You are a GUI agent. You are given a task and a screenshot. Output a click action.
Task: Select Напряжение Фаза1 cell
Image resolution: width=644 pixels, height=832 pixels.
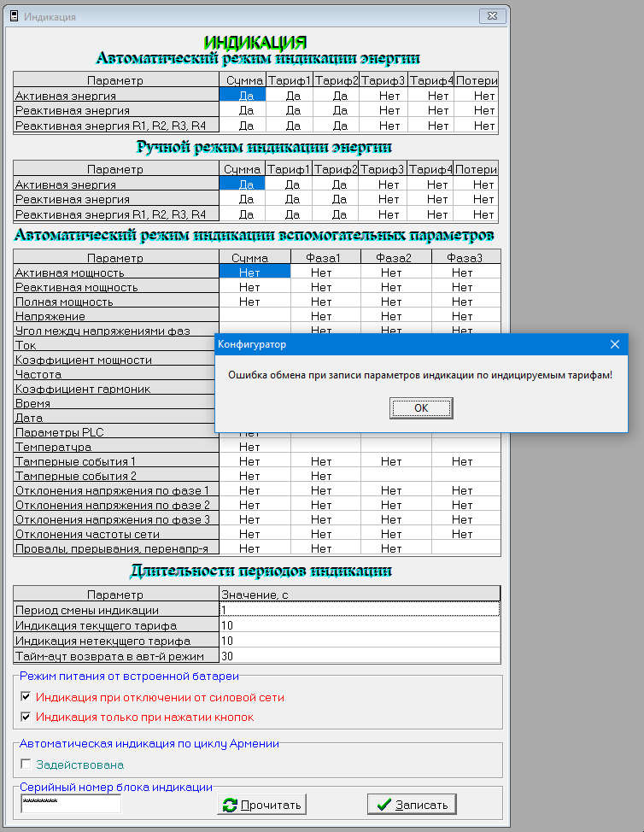click(x=325, y=316)
